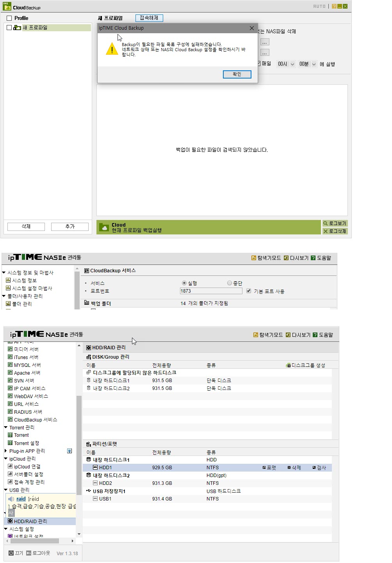Open 폴더 관리 in the tree
Screen dimensions: 392x563
pyautogui.click(x=19, y=304)
